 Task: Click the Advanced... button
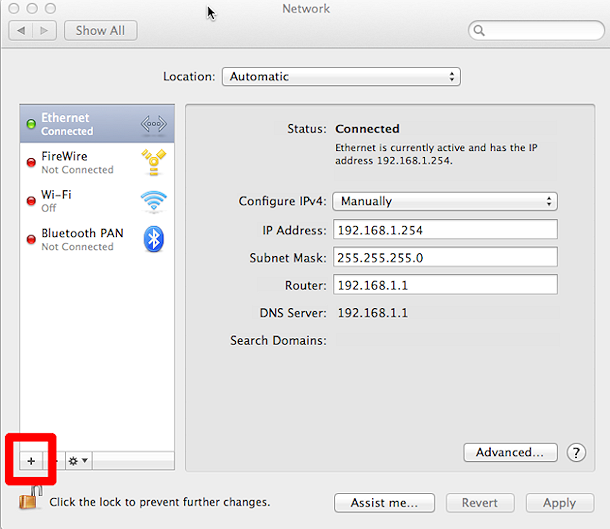510,452
